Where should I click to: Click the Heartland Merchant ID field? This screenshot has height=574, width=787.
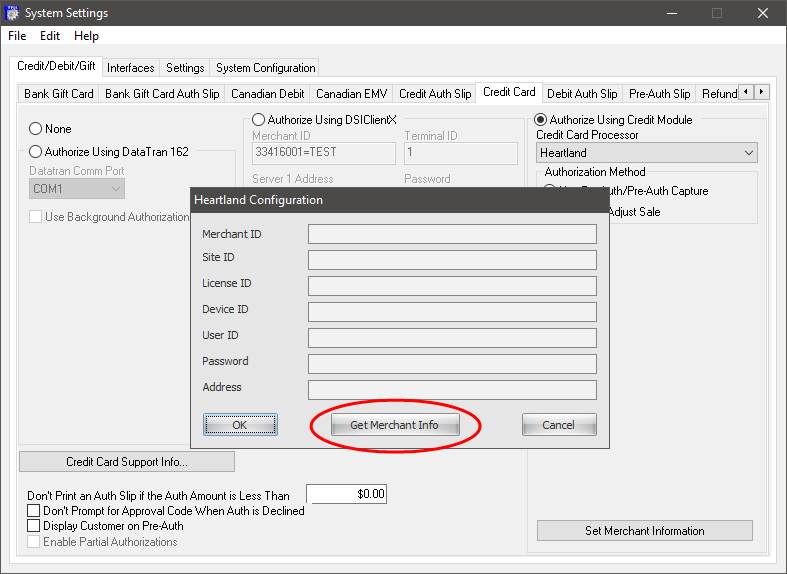452,234
